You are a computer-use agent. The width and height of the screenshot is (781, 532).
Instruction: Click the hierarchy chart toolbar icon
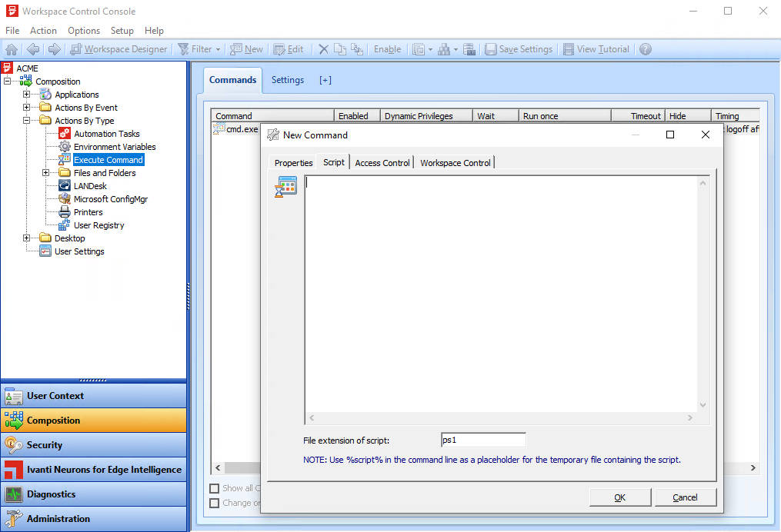click(444, 49)
